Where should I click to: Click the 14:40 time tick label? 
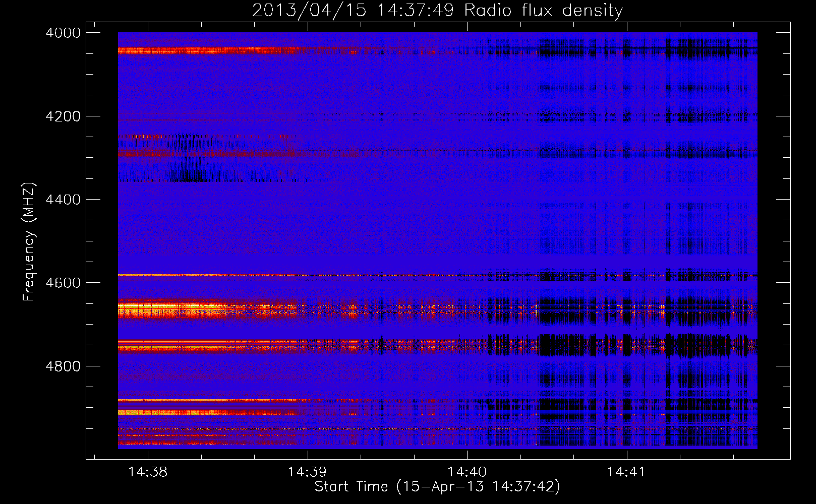pyautogui.click(x=467, y=472)
